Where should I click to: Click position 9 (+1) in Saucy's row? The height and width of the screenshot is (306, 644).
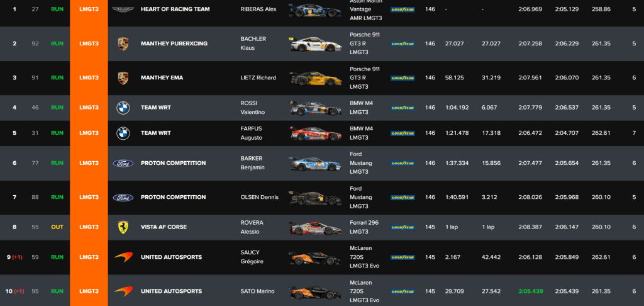14,257
